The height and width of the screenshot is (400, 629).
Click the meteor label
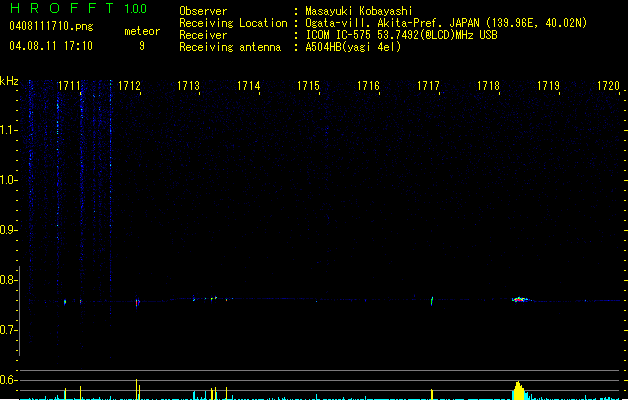[x=142, y=31]
